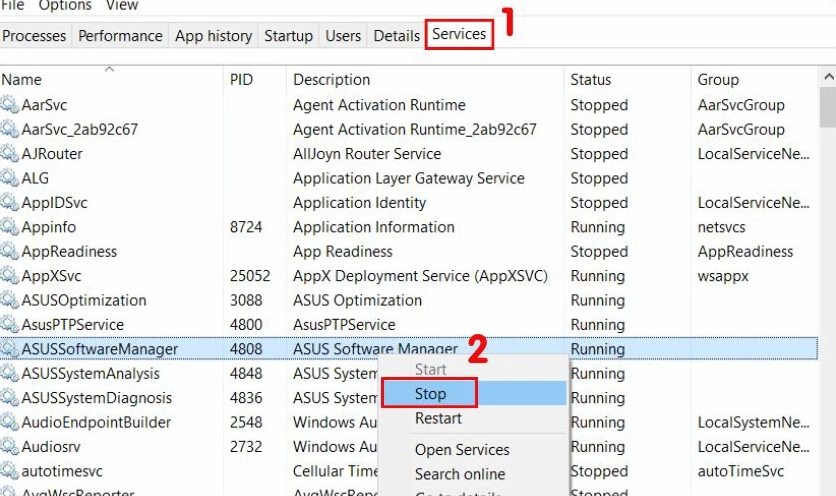Choose Restart in the context menu
This screenshot has height=496, width=836.
438,418
